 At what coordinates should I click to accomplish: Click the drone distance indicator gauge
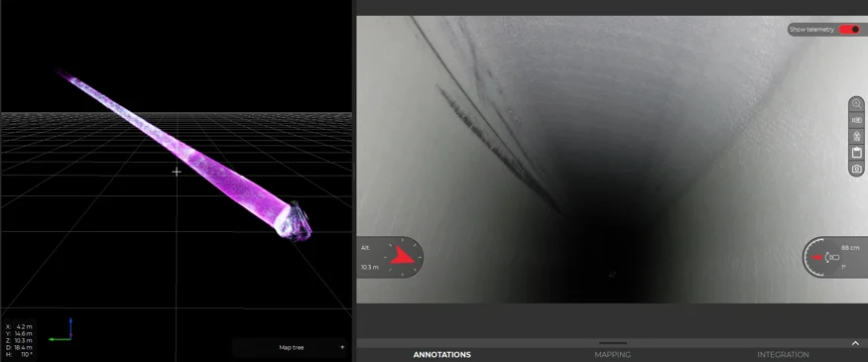coord(835,258)
